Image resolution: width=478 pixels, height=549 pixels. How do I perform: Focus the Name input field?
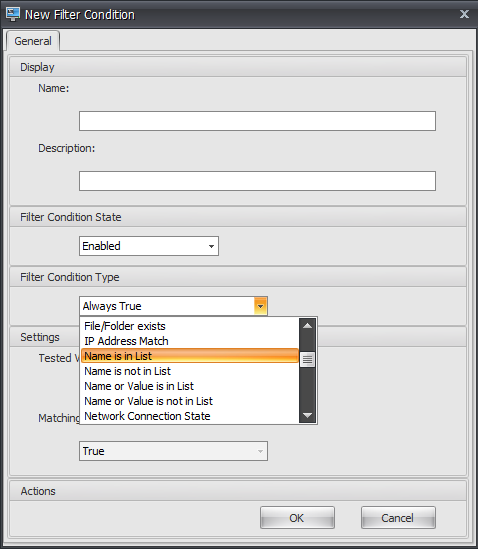click(x=257, y=121)
